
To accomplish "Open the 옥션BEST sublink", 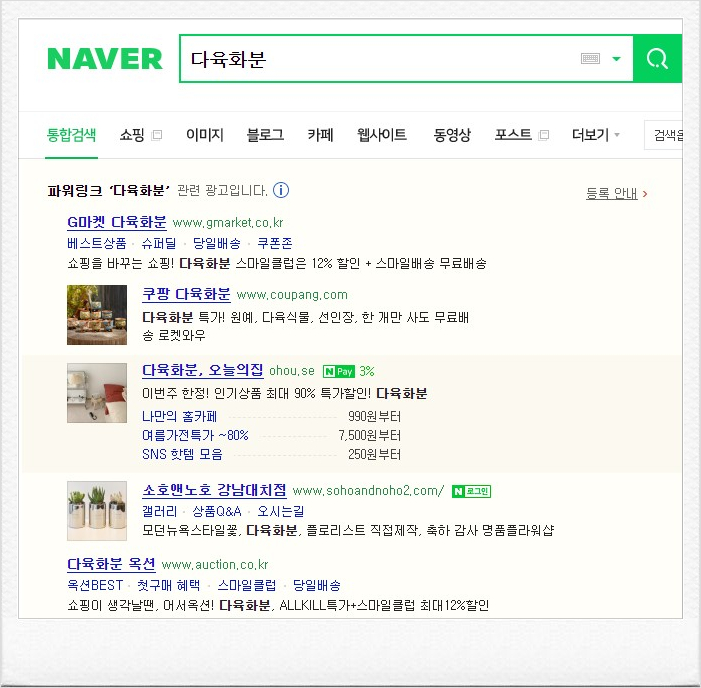I will point(95,585).
